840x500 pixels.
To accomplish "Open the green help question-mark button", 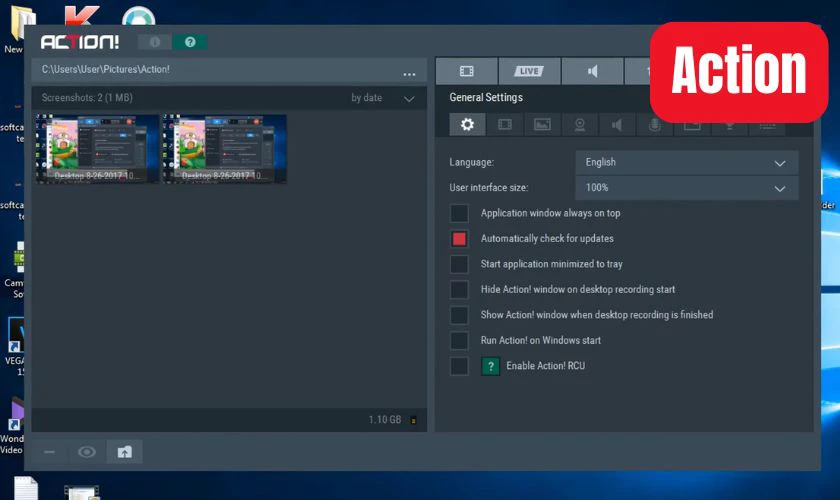I will coord(190,42).
